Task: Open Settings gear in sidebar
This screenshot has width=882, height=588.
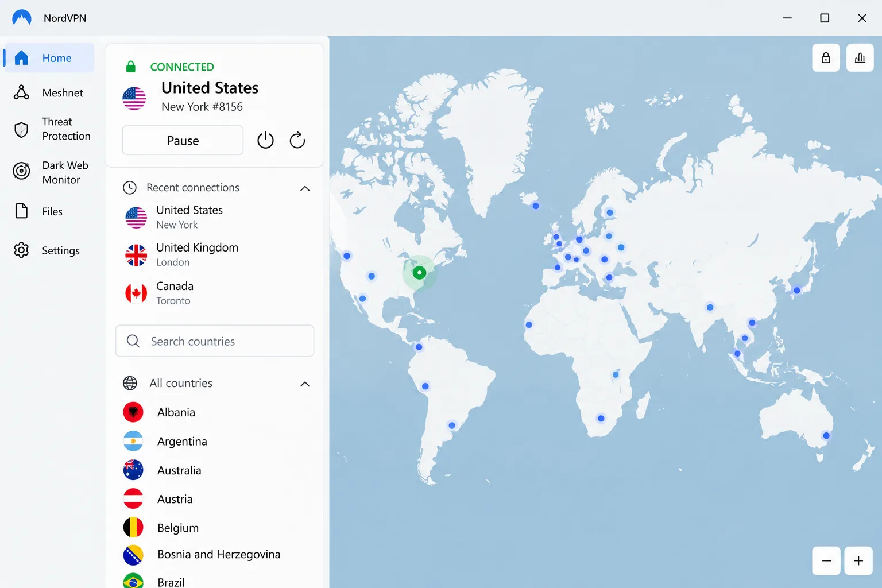Action: point(21,250)
